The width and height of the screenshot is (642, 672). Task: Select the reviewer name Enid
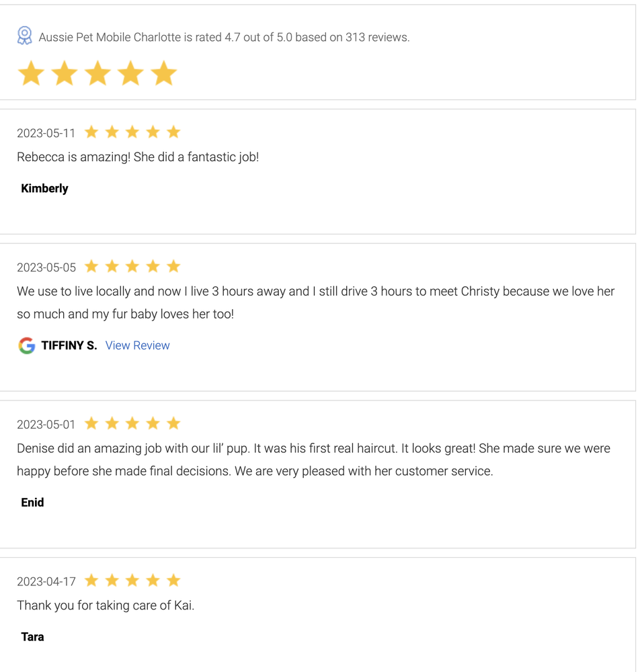(32, 502)
